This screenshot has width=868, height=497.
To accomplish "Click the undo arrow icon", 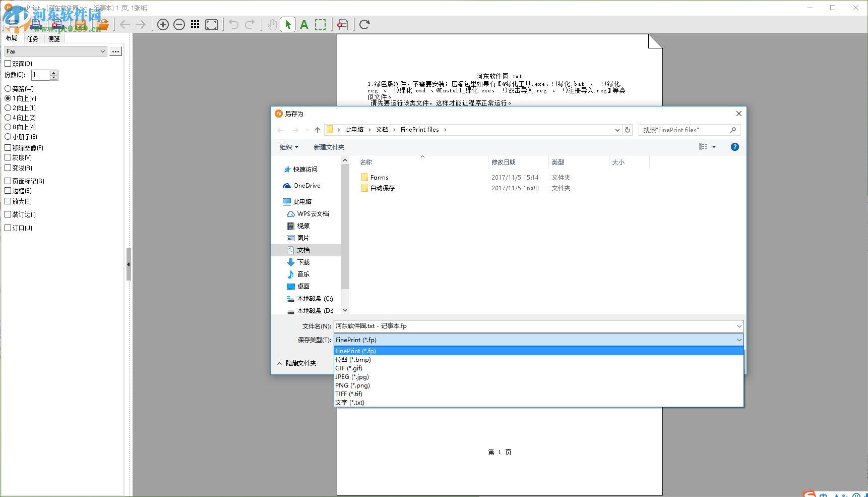I will point(233,24).
